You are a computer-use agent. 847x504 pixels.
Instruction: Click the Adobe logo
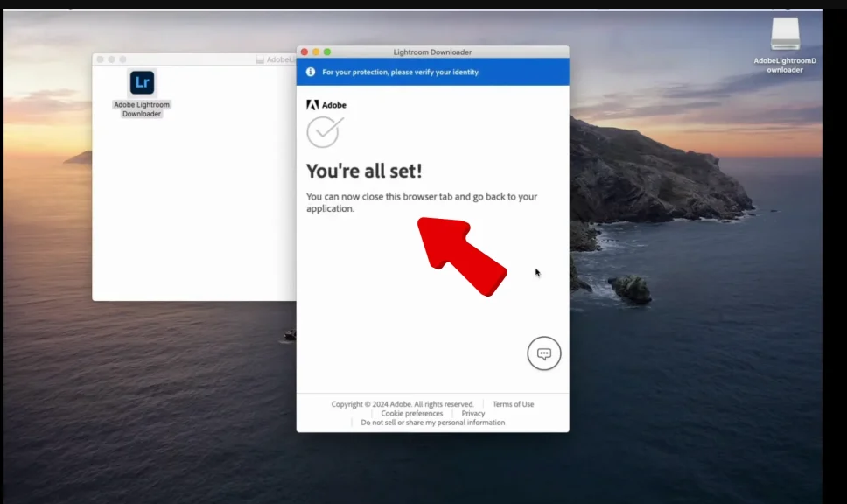(327, 103)
